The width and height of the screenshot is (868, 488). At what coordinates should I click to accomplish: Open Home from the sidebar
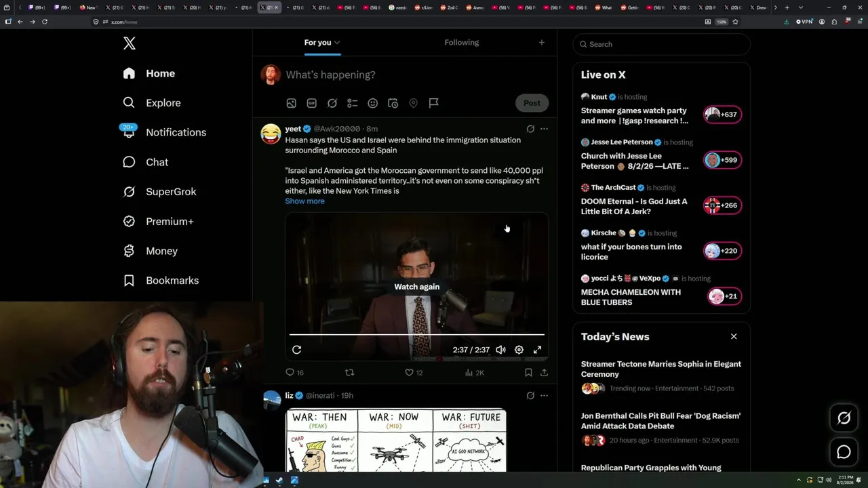[x=149, y=73]
